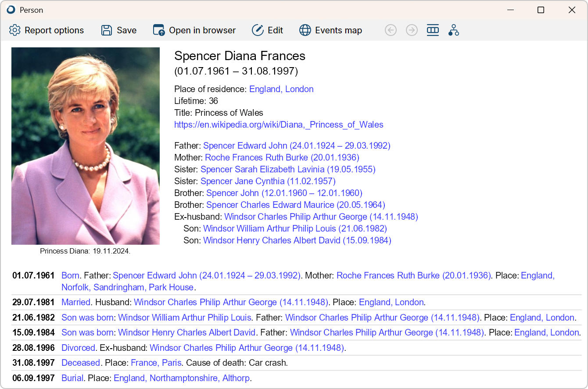Viewport: 588px width, 389px height.
Task: Click the Save floppy disk icon
Action: [107, 30]
